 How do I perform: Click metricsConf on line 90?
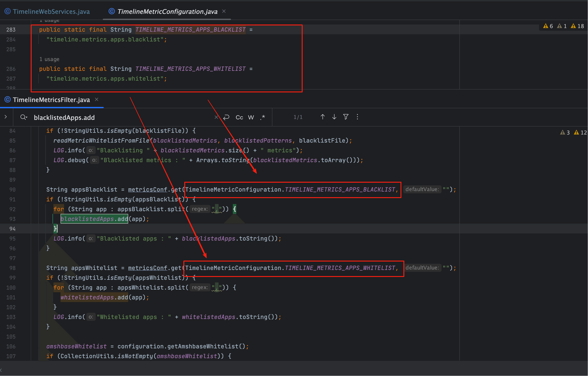tap(148, 190)
